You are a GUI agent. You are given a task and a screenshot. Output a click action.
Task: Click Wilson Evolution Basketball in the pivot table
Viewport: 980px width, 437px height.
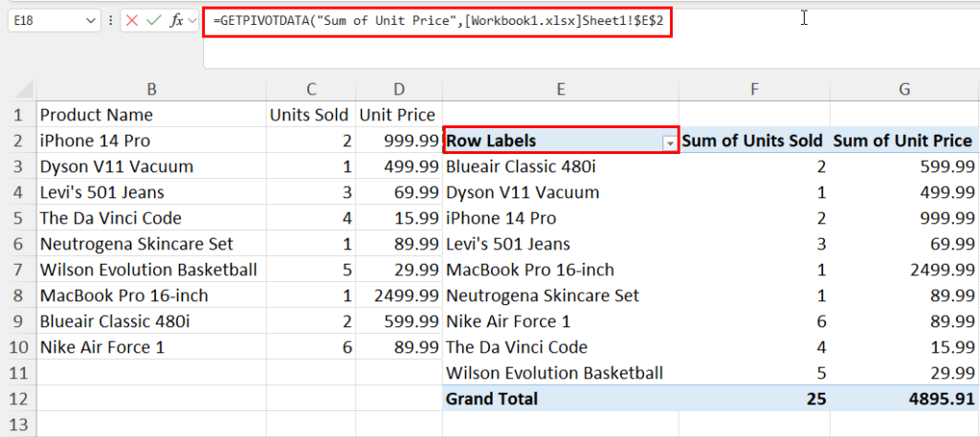[561, 373]
